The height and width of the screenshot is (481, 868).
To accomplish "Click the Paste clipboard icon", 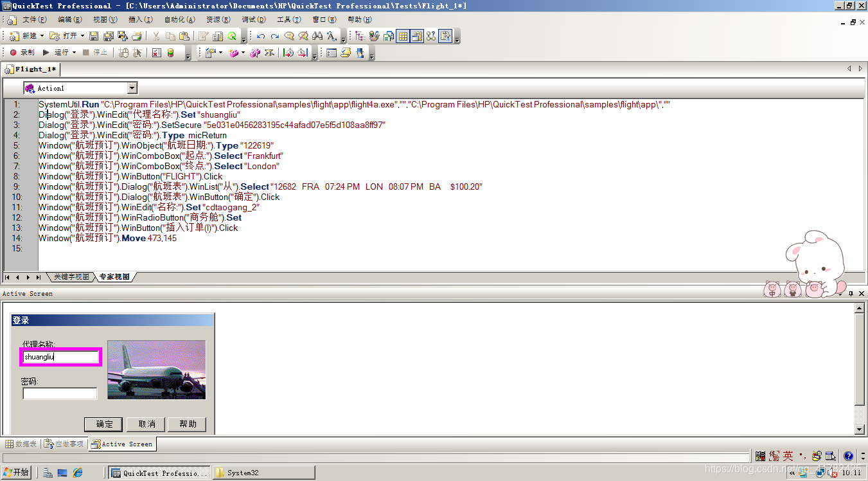I will pyautogui.click(x=184, y=36).
